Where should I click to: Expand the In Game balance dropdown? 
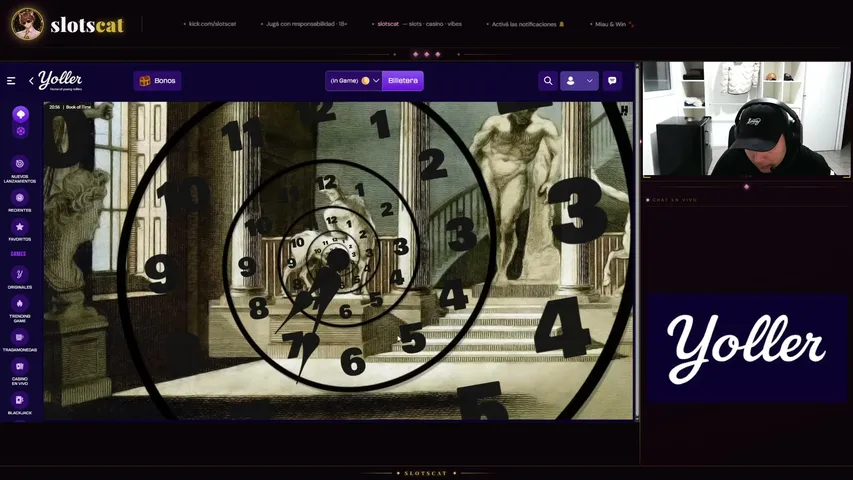click(354, 81)
